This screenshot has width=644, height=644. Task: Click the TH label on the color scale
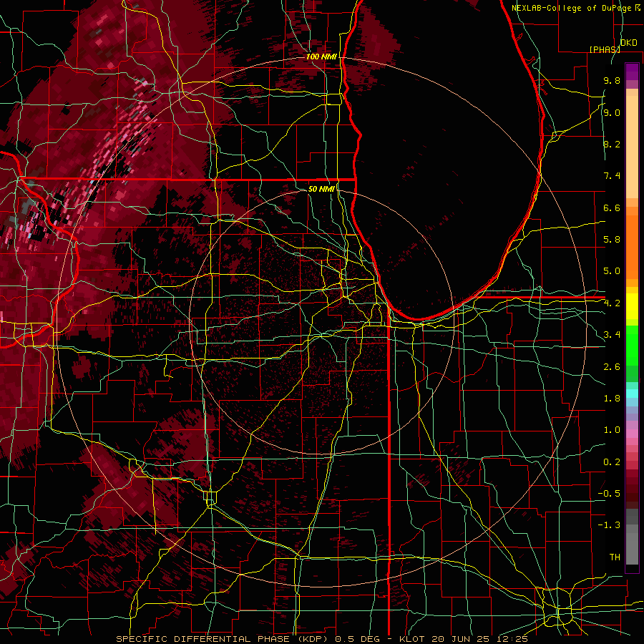click(x=615, y=557)
